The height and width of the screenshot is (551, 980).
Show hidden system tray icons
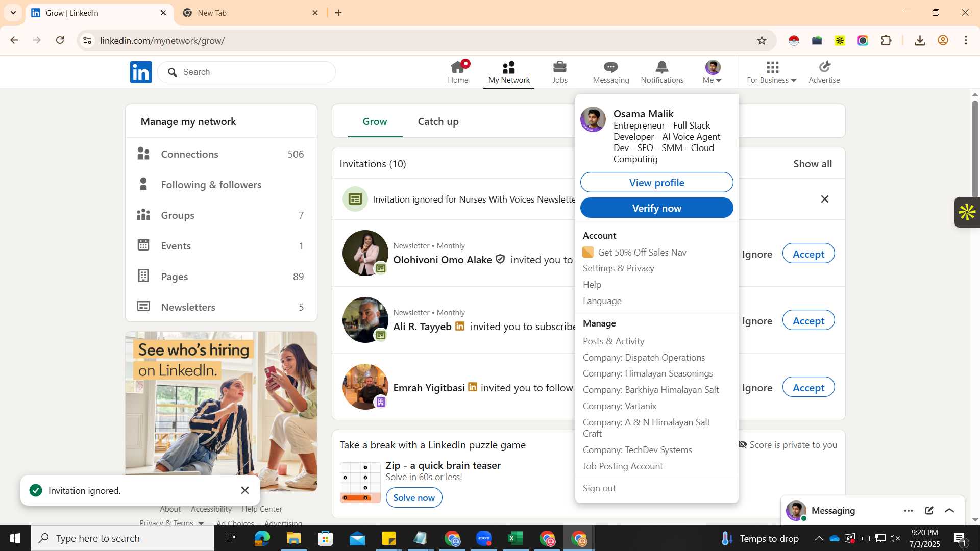coord(819,538)
